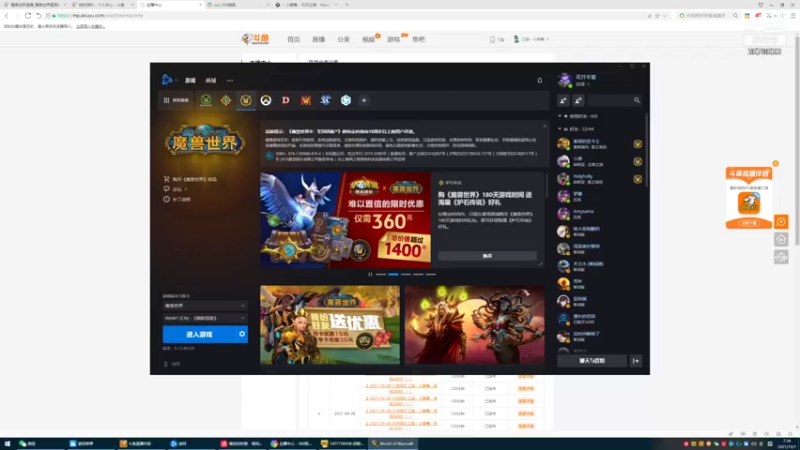Click the blue 进入游戏 play button

pos(199,334)
